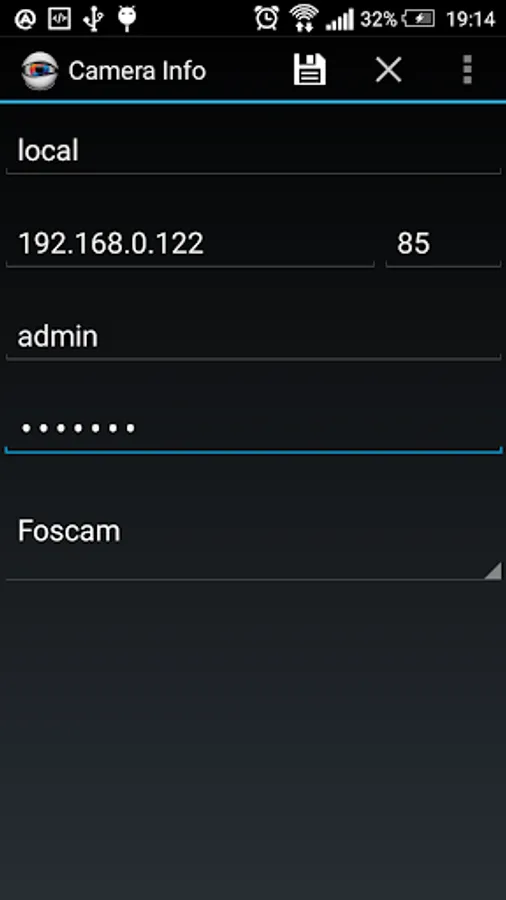The image size is (506, 900).
Task: Tap the cellular signal bars icon
Action: click(x=340, y=20)
